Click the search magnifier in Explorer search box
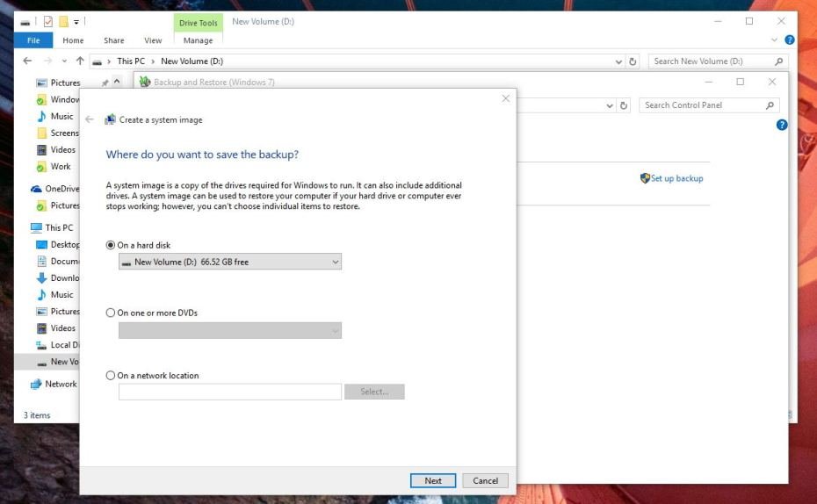Screen dimensions: 817x504 (778, 61)
